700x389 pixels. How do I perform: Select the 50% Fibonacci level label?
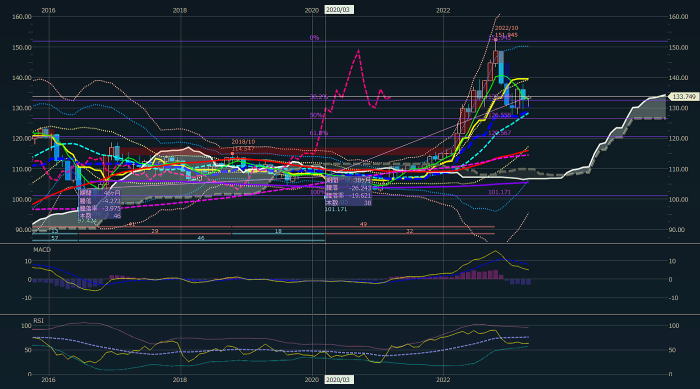(x=317, y=115)
